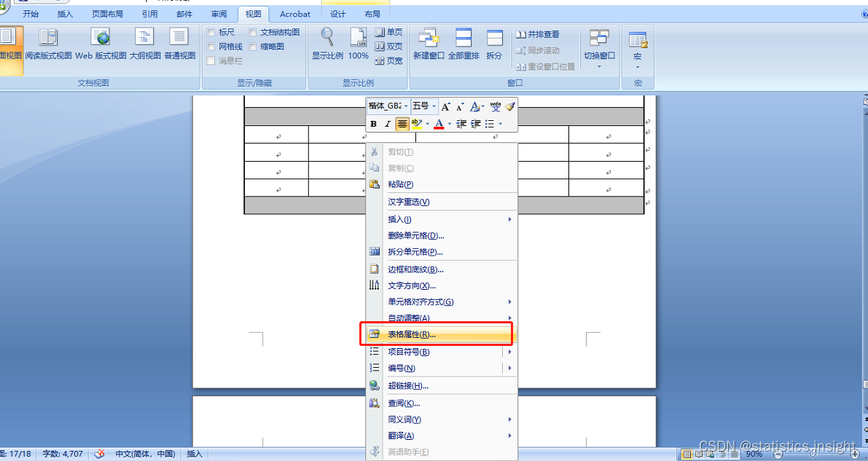
Task: Switch to Draft view (普通视图)
Action: (x=179, y=44)
